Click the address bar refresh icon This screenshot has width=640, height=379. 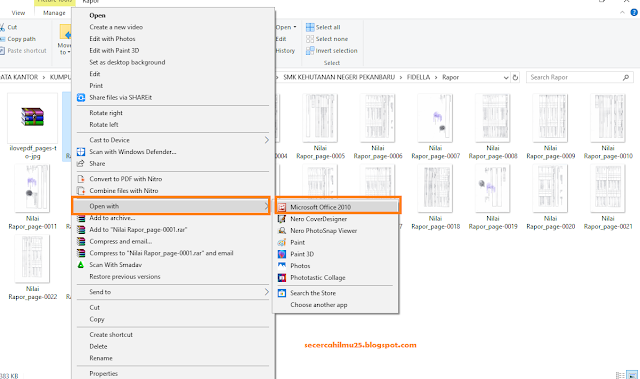515,78
